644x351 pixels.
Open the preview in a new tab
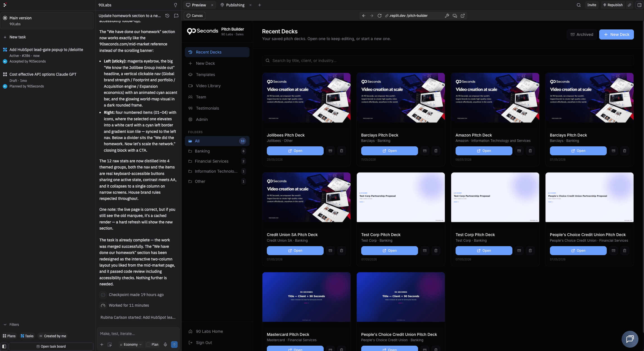click(463, 16)
